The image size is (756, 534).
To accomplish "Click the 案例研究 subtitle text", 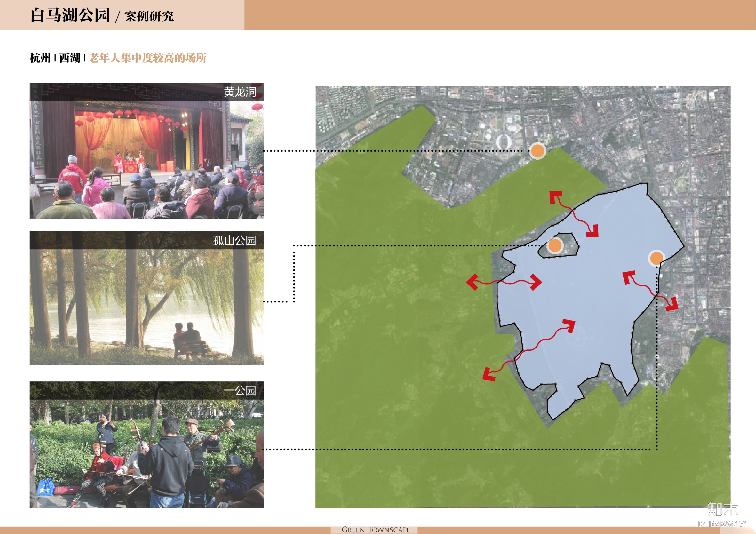I will (x=149, y=16).
